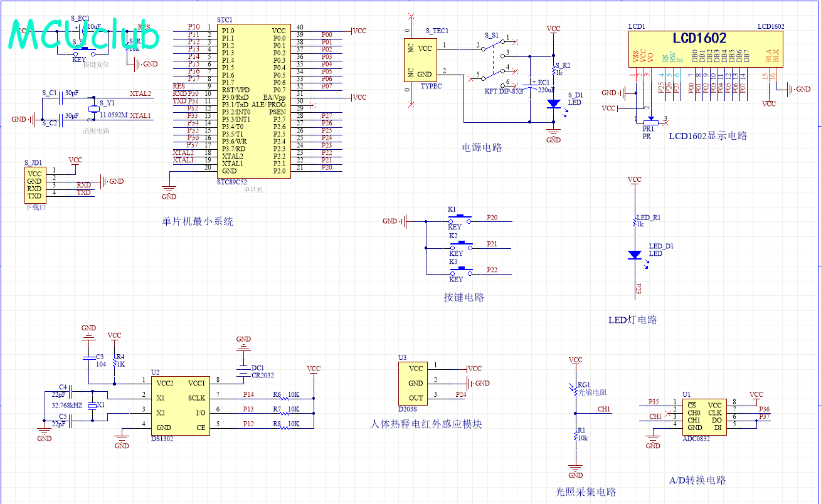
Task: Click the MCUclub logo text
Action: pos(85,36)
